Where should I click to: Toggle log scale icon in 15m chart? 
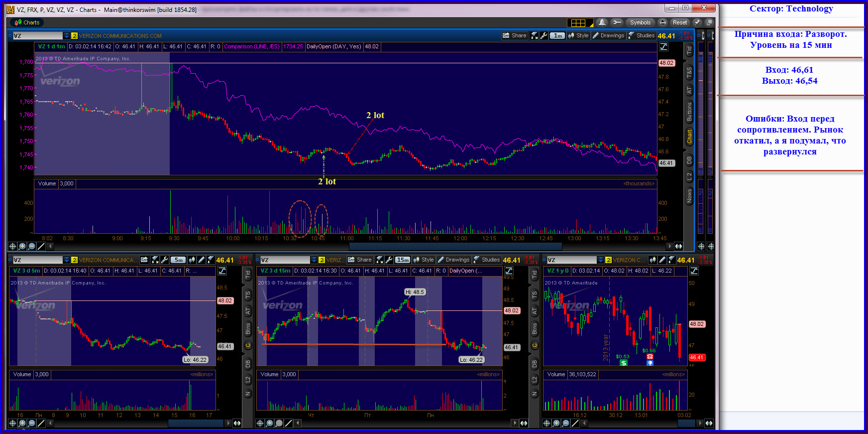pyautogui.click(x=509, y=271)
